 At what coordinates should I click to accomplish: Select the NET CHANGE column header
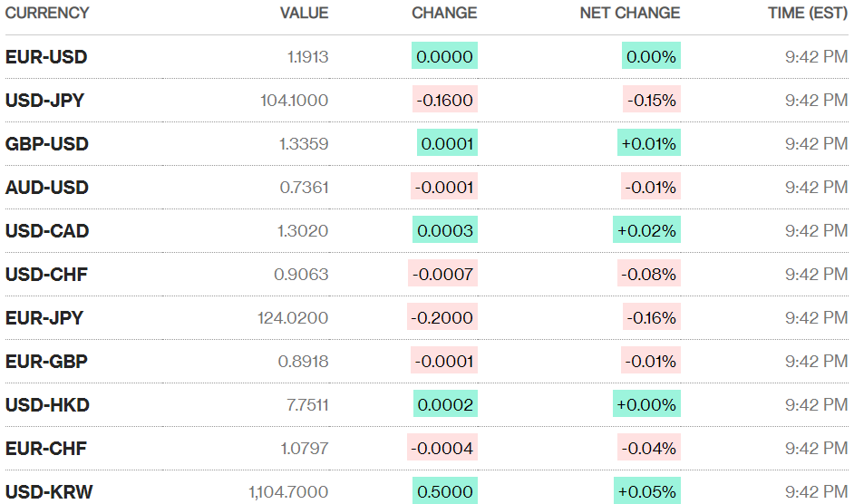(630, 13)
